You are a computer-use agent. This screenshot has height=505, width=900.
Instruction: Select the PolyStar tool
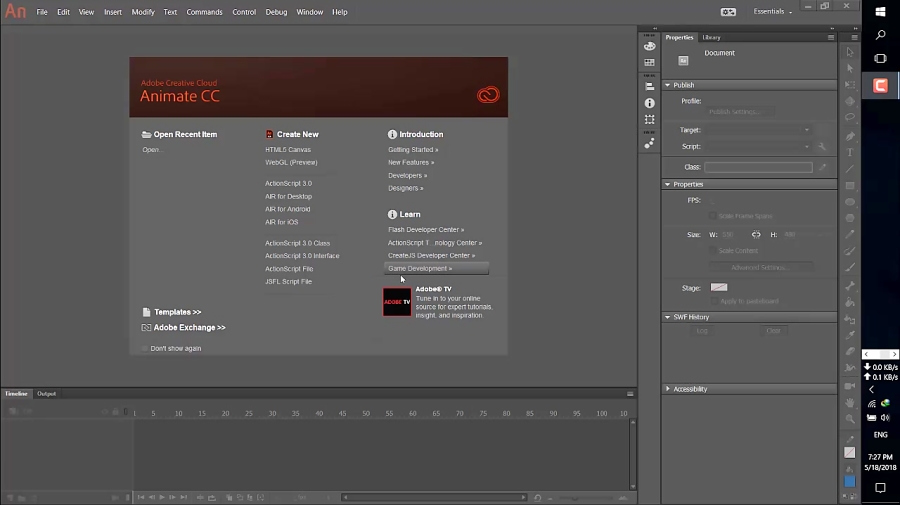tap(850, 218)
